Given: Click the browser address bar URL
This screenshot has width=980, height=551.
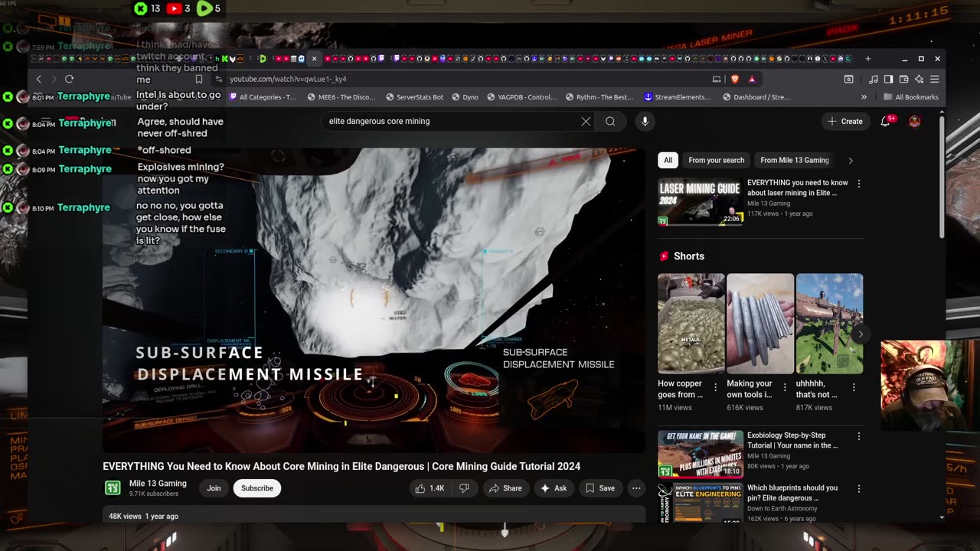Looking at the screenshot, I should tap(288, 79).
